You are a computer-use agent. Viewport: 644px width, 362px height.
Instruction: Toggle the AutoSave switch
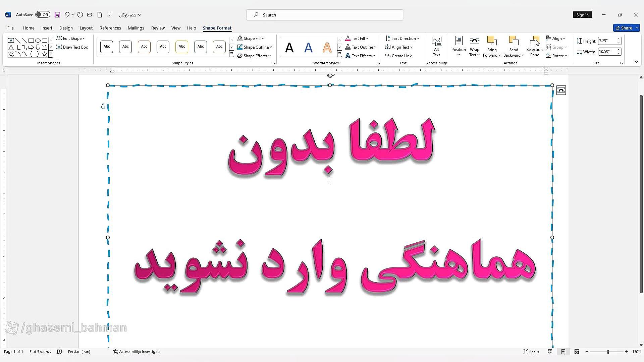pos(43,15)
